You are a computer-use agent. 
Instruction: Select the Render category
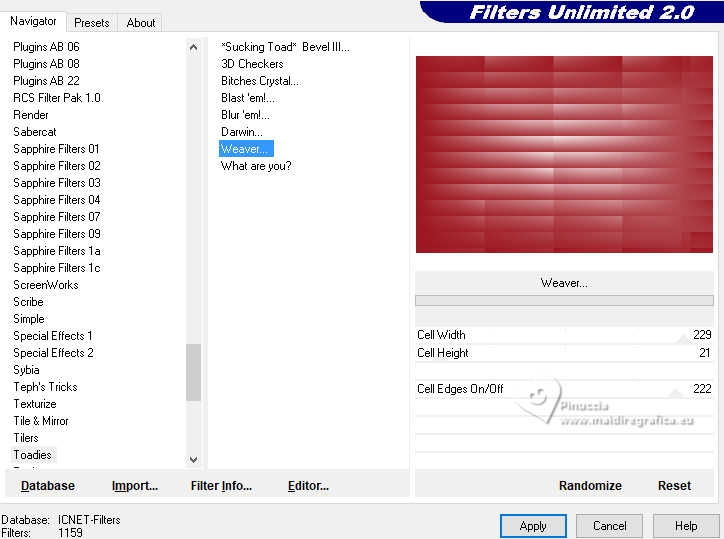point(30,115)
